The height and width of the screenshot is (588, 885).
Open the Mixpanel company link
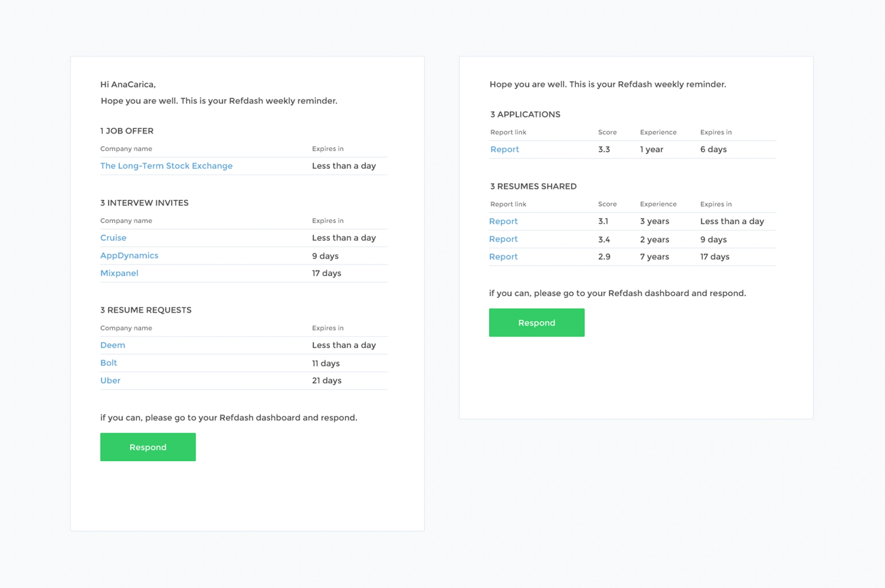119,273
